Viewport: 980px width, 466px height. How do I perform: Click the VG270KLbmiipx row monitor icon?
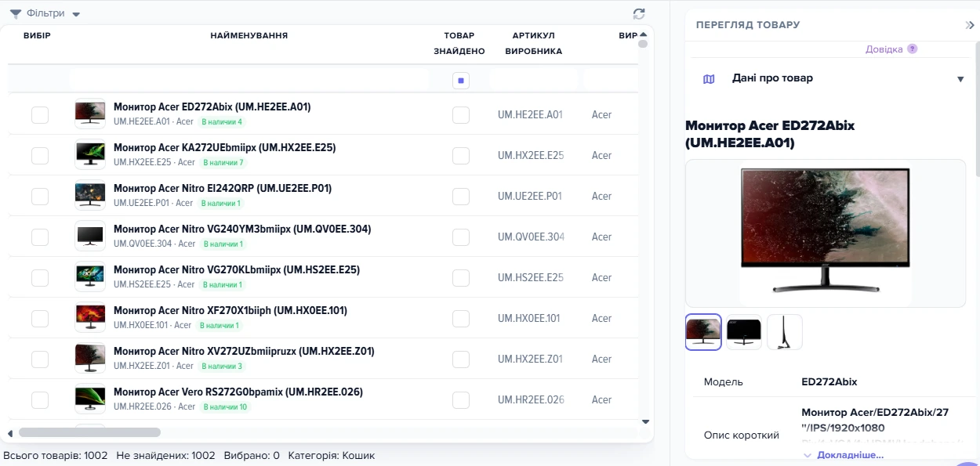click(x=90, y=277)
